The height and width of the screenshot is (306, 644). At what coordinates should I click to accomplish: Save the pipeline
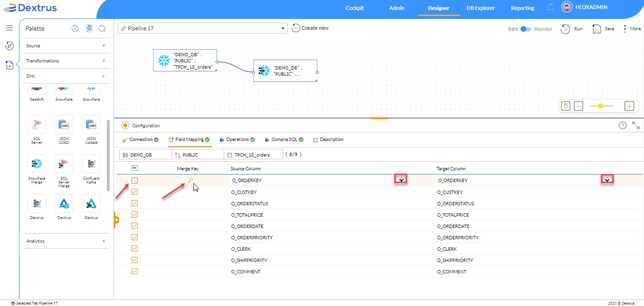603,29
